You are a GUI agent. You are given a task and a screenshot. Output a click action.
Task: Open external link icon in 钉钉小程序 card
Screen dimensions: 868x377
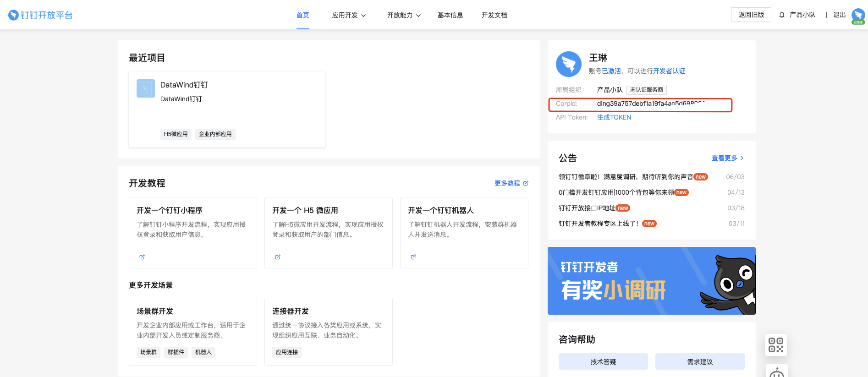point(142,257)
